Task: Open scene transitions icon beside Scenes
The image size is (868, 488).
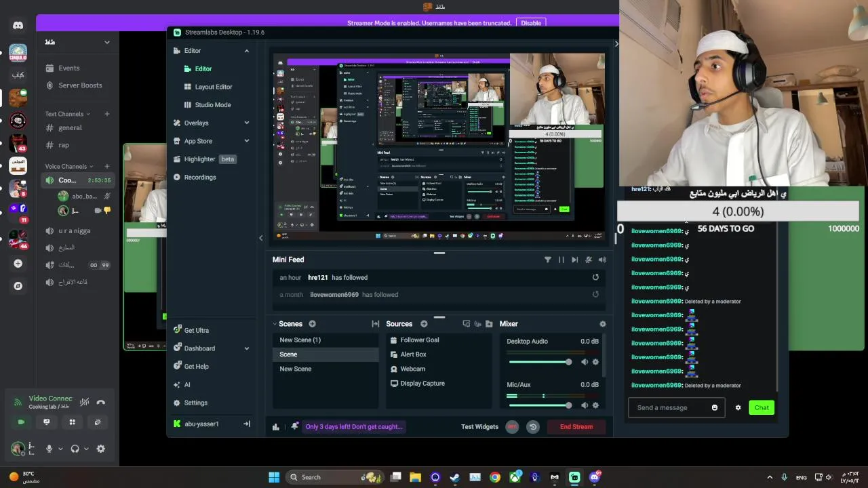Action: click(376, 324)
